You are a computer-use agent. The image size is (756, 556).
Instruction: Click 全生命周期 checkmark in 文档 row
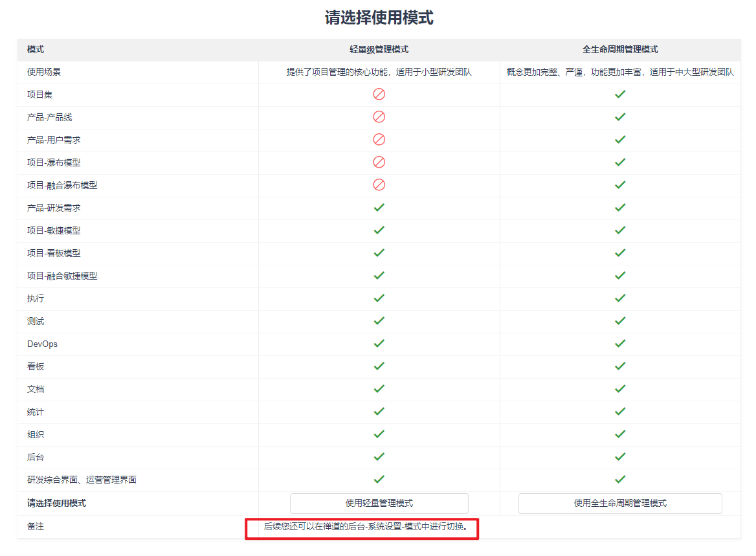(620, 388)
